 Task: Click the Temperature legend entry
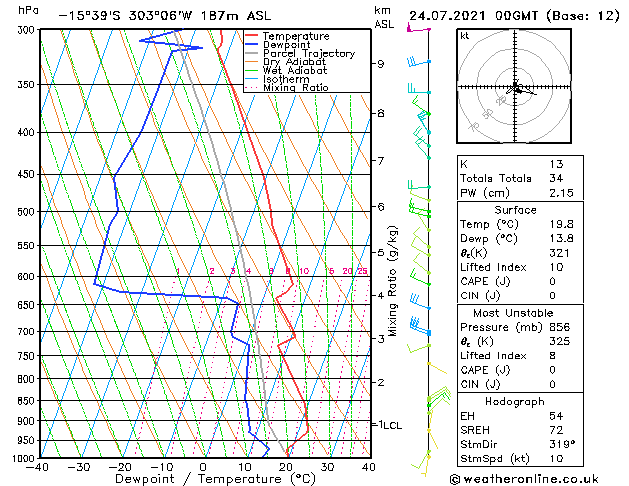tap(296, 36)
